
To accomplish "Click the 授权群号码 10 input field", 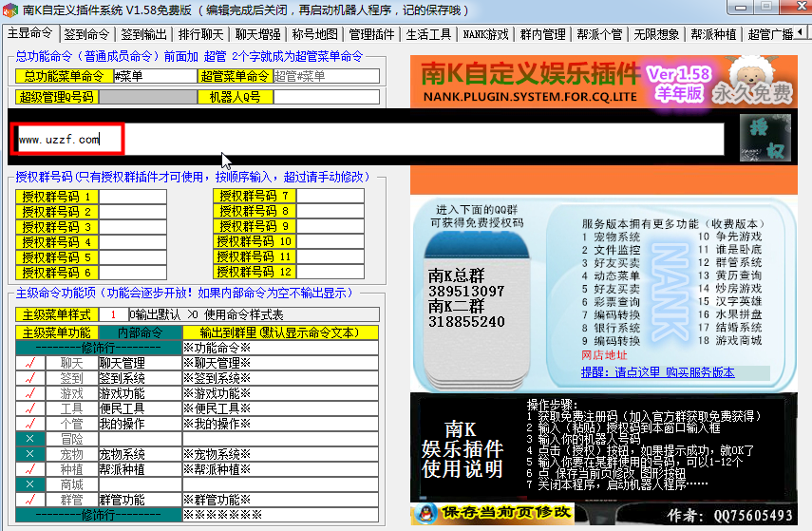I will (330, 241).
